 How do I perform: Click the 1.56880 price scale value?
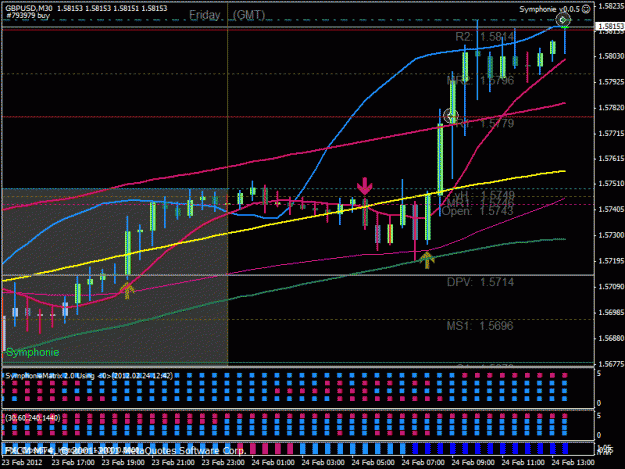point(611,338)
